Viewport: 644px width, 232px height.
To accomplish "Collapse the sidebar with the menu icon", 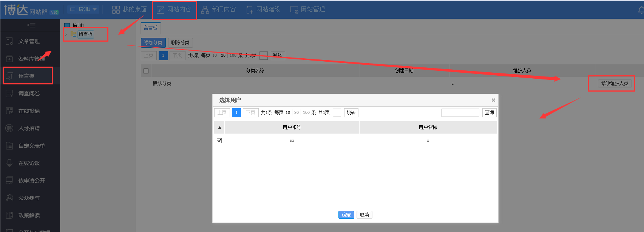I will [x=31, y=25].
